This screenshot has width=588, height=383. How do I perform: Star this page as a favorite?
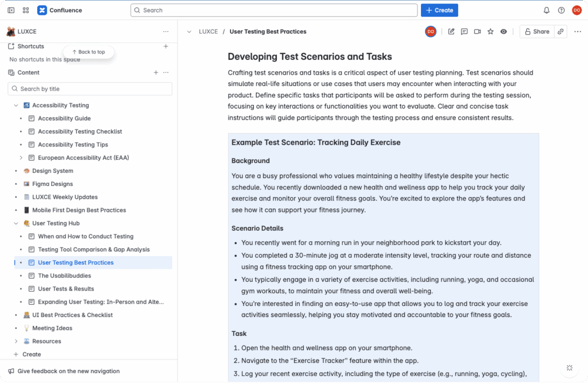point(490,32)
